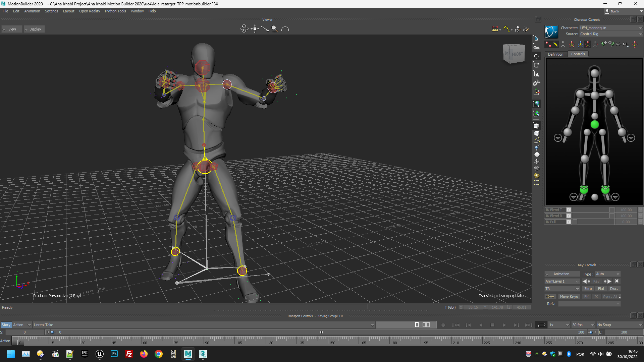Activate the Translate tool in side toolbar

pos(536,56)
